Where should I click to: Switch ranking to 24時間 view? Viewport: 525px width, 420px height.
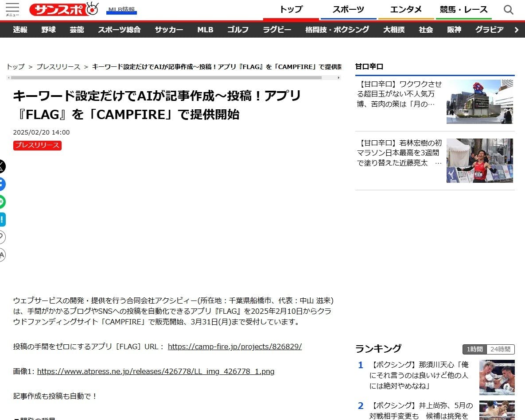coord(501,349)
